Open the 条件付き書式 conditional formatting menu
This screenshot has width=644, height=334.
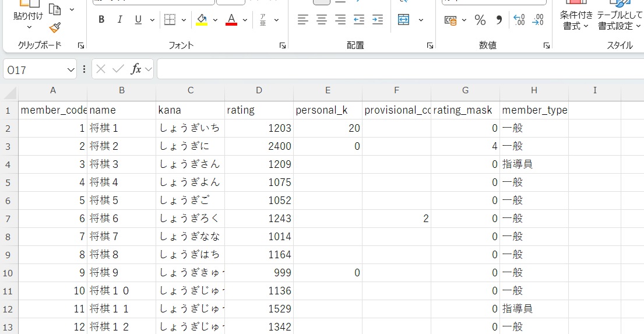[x=576, y=20]
